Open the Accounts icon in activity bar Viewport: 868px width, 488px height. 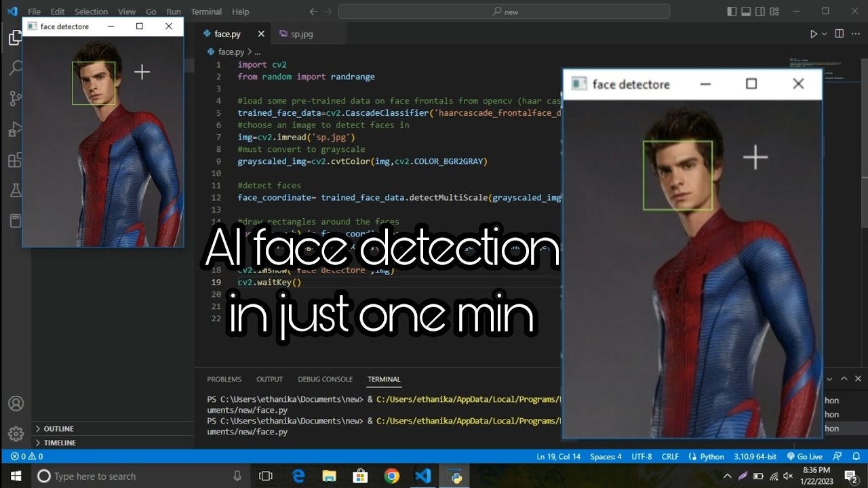click(16, 403)
